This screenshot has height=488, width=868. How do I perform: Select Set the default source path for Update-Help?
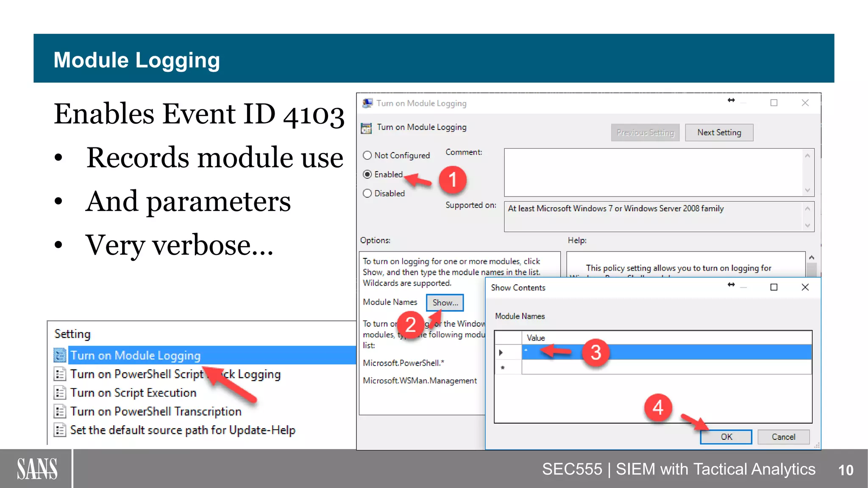coord(183,430)
